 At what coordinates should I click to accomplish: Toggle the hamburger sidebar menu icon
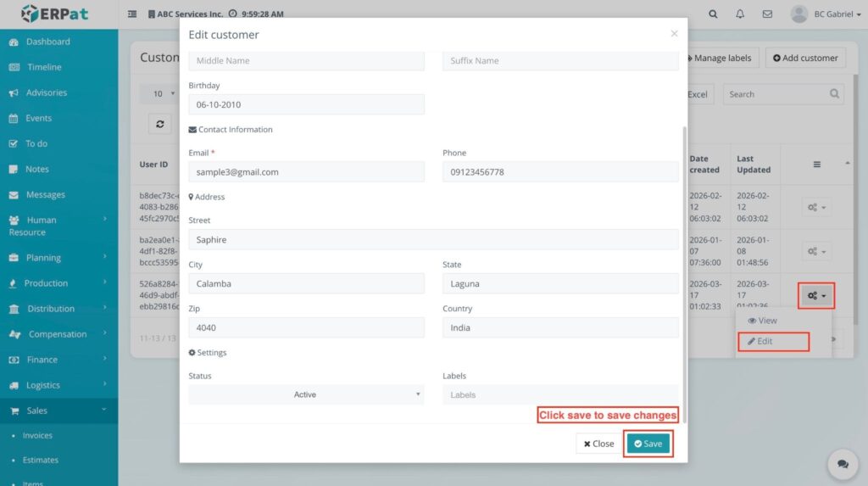tap(131, 14)
